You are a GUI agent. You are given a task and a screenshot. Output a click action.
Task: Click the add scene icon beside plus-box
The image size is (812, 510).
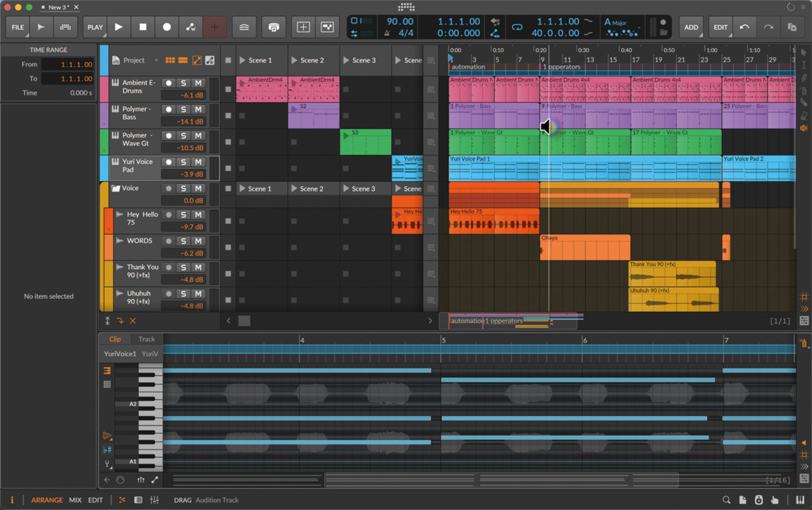pos(327,27)
